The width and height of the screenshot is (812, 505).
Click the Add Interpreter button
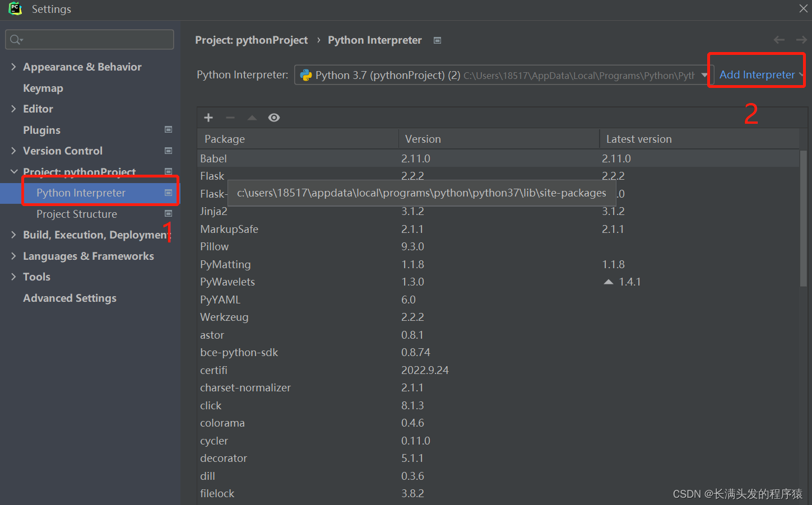coord(757,74)
